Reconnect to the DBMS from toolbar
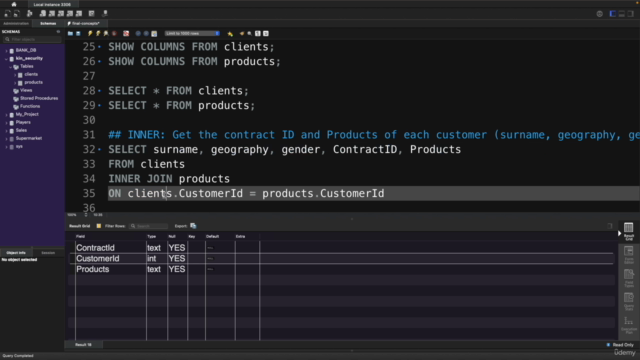The width and height of the screenshot is (640, 360). coord(105,13)
